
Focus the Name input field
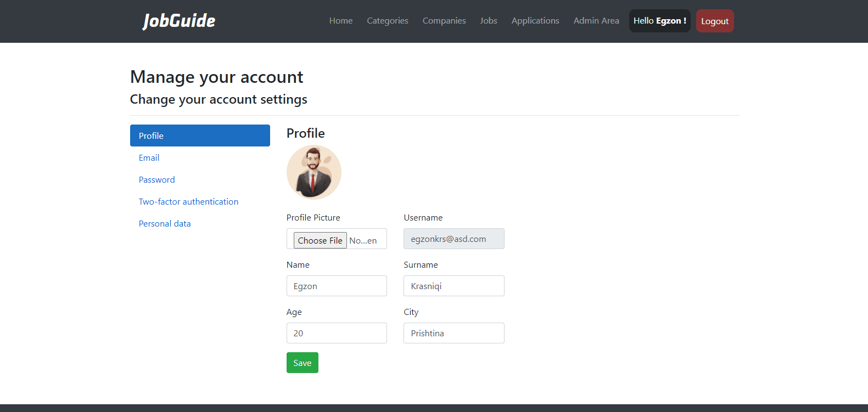click(337, 286)
